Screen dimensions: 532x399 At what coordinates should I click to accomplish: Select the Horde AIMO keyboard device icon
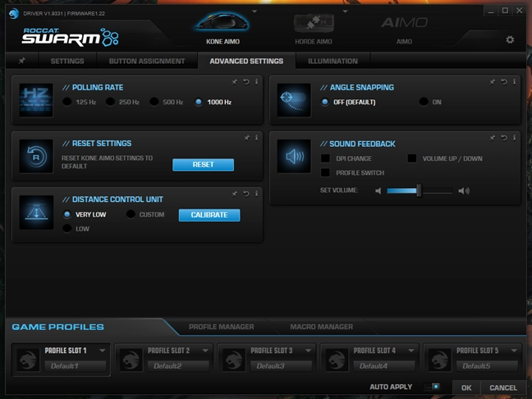tap(314, 23)
